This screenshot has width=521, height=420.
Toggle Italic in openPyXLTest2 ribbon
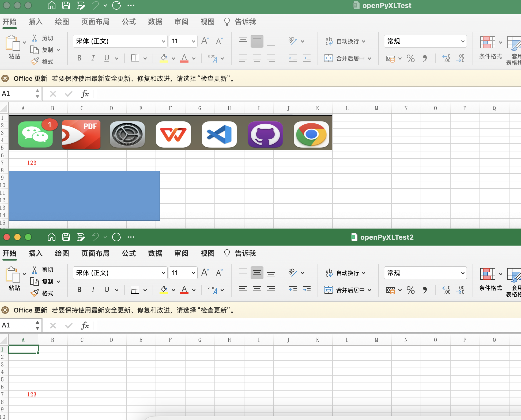pyautogui.click(x=93, y=290)
